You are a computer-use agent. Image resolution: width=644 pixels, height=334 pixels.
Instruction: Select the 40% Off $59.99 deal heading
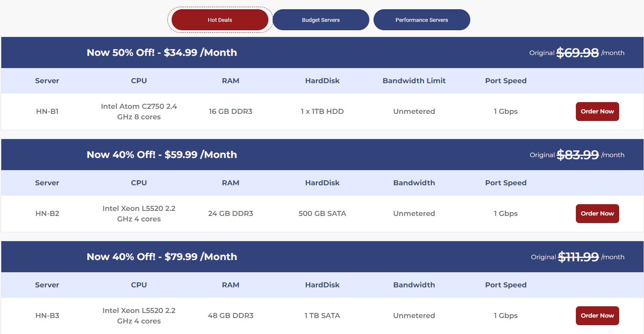162,155
